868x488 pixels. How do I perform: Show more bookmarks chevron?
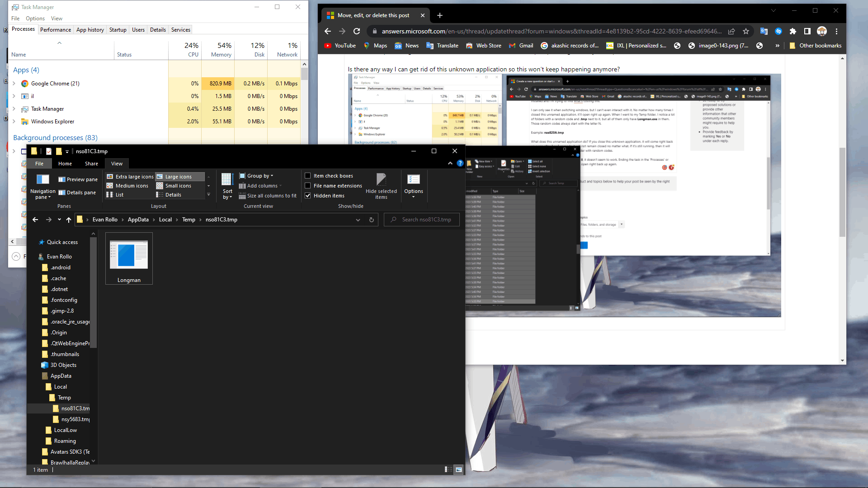pos(777,46)
